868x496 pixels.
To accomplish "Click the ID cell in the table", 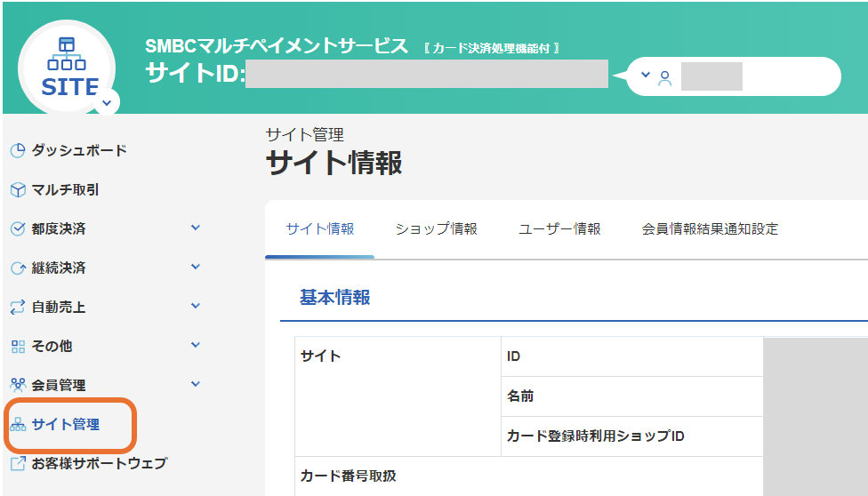I will [632, 356].
